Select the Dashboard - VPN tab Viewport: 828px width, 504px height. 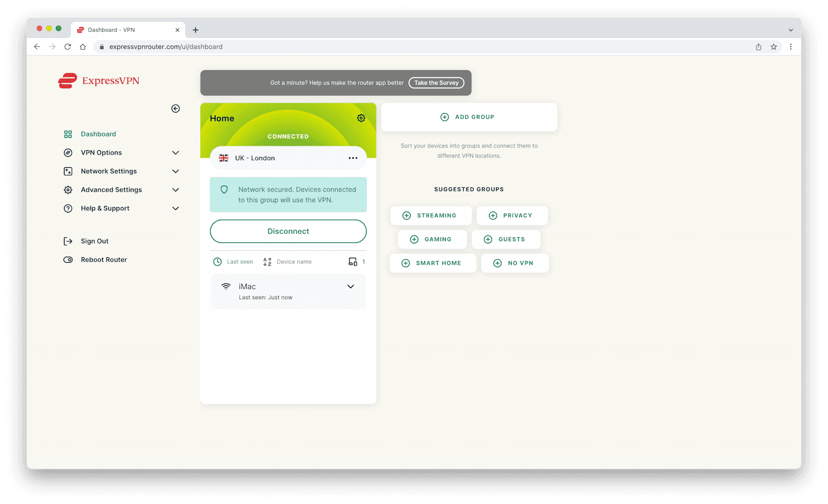tap(128, 30)
